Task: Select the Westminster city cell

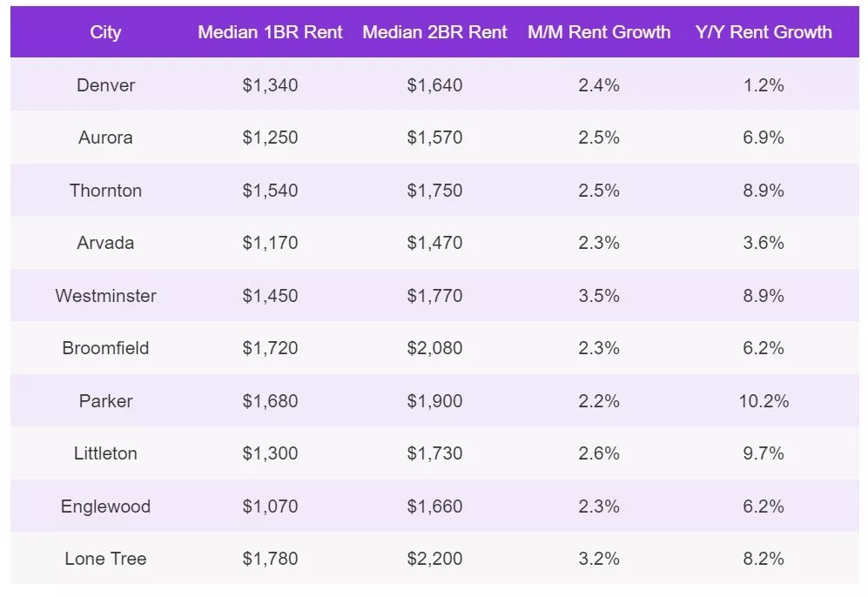Action: (105, 296)
